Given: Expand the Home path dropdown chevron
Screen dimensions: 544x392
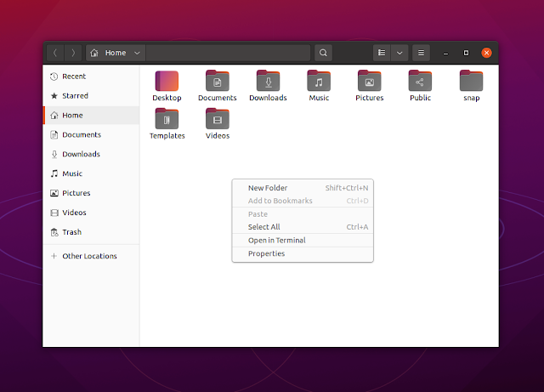Looking at the screenshot, I should (137, 53).
